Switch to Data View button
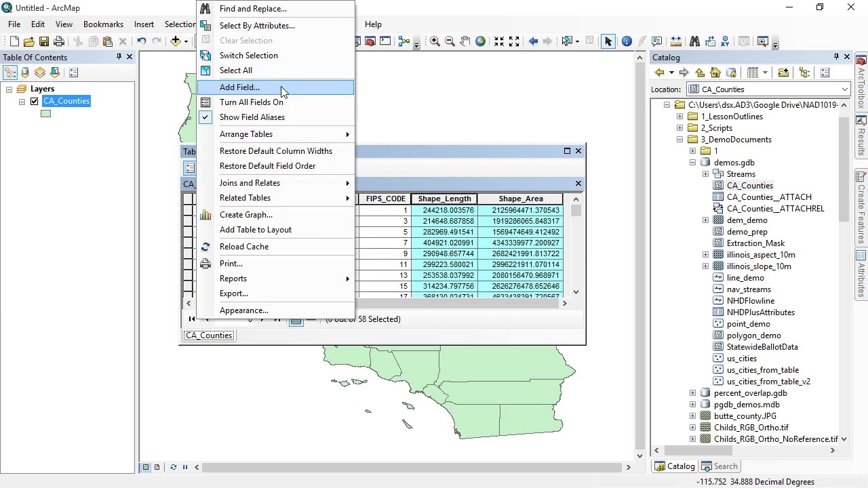 click(x=145, y=467)
